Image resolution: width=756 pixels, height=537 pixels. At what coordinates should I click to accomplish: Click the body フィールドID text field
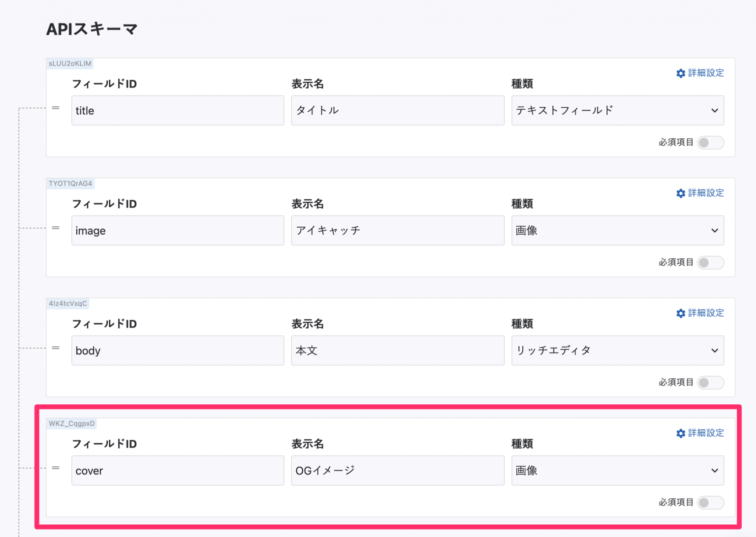177,351
